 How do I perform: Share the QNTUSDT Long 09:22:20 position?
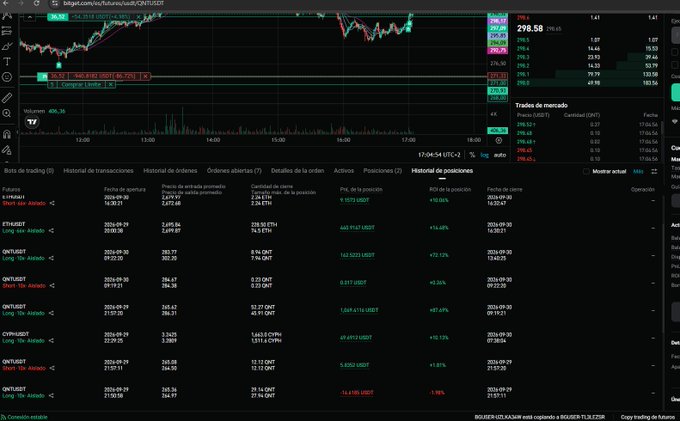52,258
